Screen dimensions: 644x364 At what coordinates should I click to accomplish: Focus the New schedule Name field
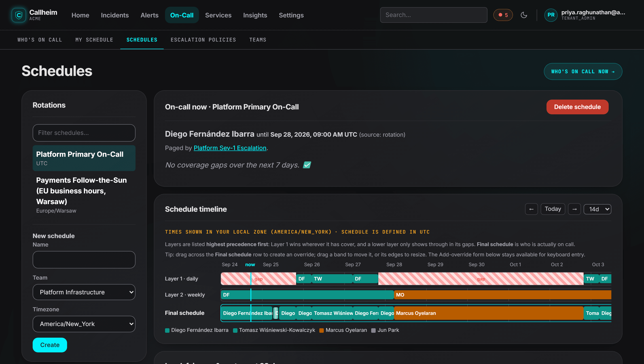coord(84,260)
